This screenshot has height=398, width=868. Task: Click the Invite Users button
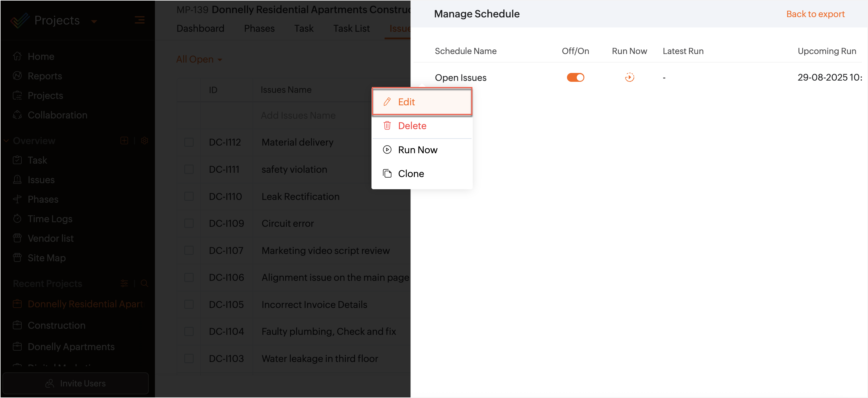[75, 383]
